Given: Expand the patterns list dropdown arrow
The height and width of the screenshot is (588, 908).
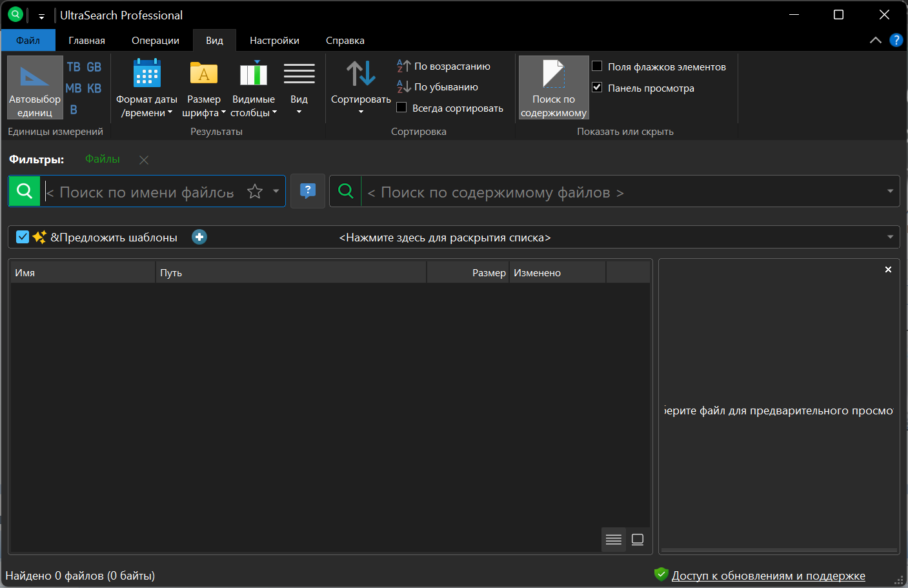Looking at the screenshot, I should tap(890, 237).
